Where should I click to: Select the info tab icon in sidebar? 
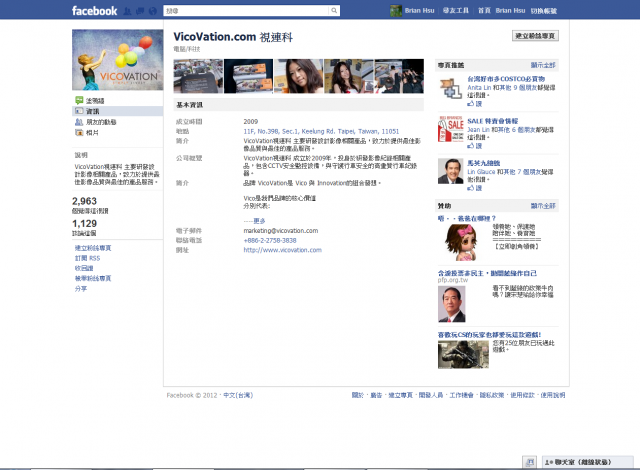click(x=79, y=111)
